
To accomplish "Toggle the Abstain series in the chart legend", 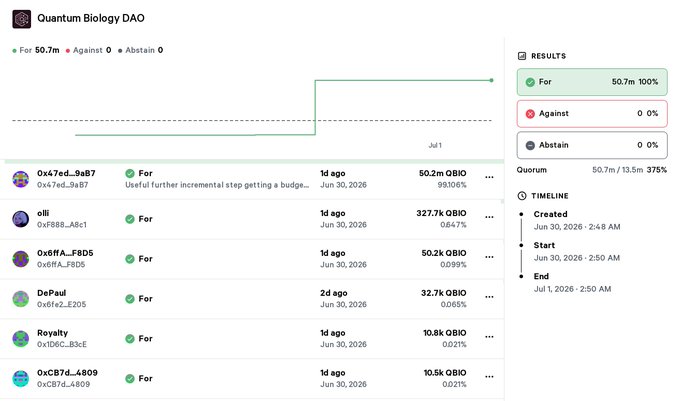I will [x=141, y=50].
